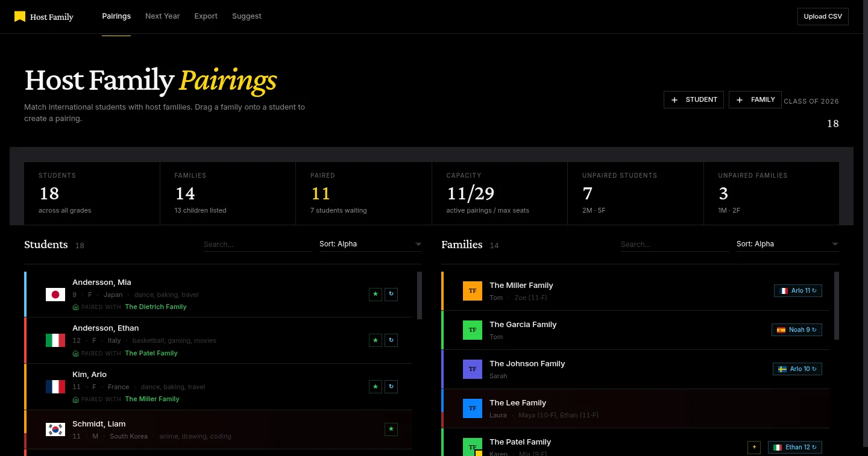Screen dimensions: 868x456
Task: Click the Johnson Family purple TF avatar
Action: click(x=473, y=369)
